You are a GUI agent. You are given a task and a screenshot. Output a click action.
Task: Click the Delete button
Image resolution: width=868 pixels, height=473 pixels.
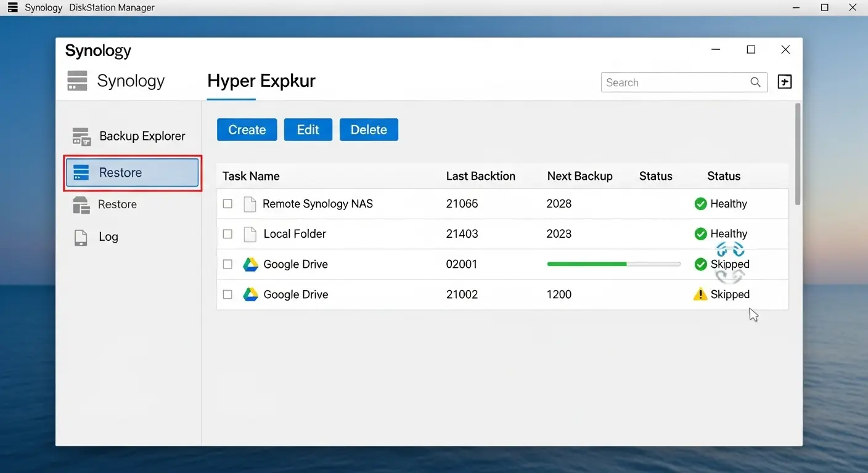(369, 130)
